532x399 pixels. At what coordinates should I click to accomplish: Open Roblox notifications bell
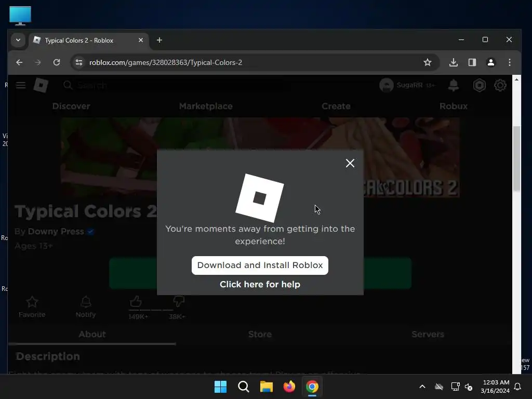(x=453, y=85)
